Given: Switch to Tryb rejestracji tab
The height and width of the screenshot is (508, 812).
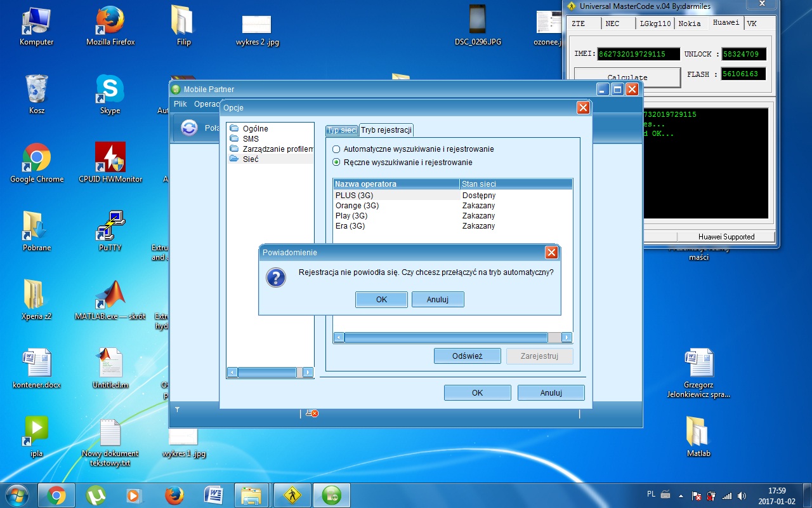Looking at the screenshot, I should [x=386, y=130].
